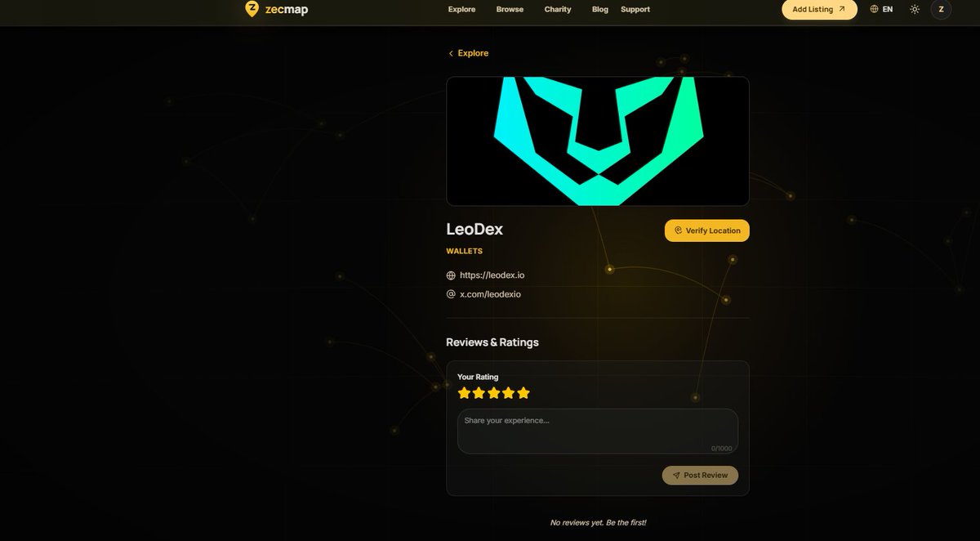Click the Verify Location button

click(707, 230)
